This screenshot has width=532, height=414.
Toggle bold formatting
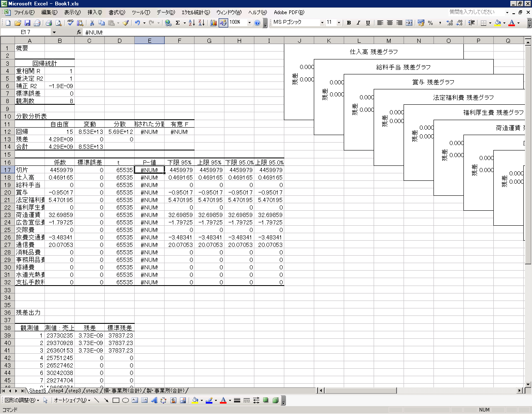click(x=349, y=23)
